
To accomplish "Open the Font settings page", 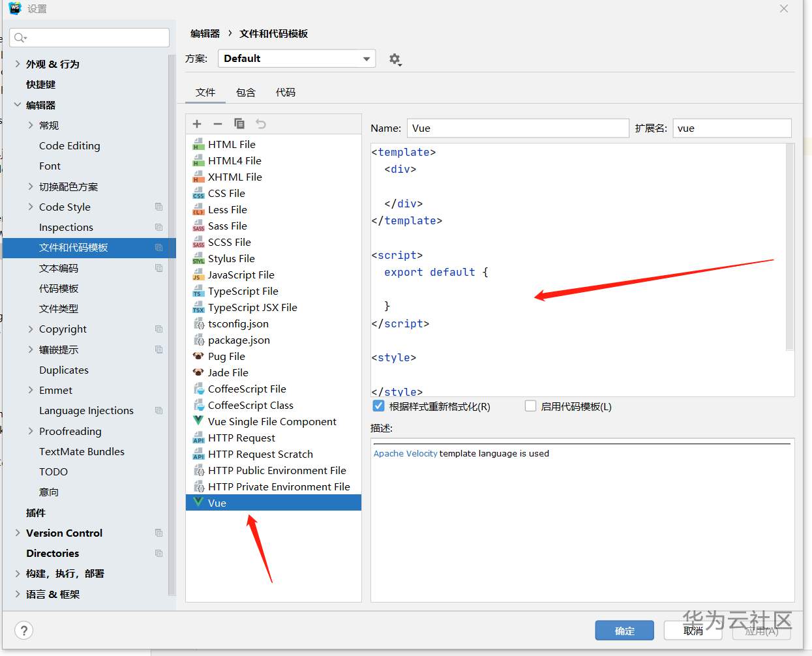I will (50, 166).
